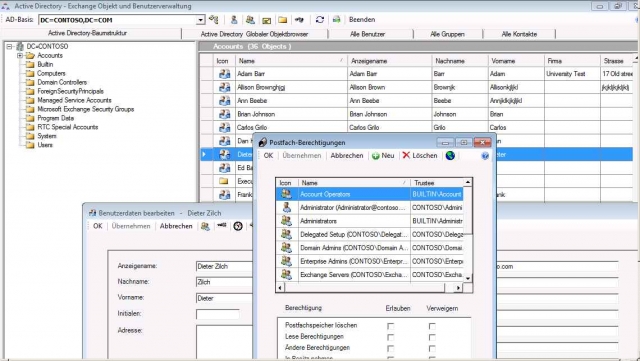Screen dimensions: 640x361
Task: Click the user icon of Brian Johnson row
Action: pyautogui.click(x=224, y=114)
